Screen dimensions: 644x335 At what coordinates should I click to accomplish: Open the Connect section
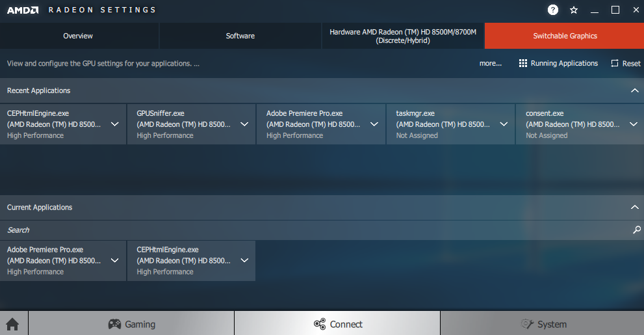coord(337,324)
